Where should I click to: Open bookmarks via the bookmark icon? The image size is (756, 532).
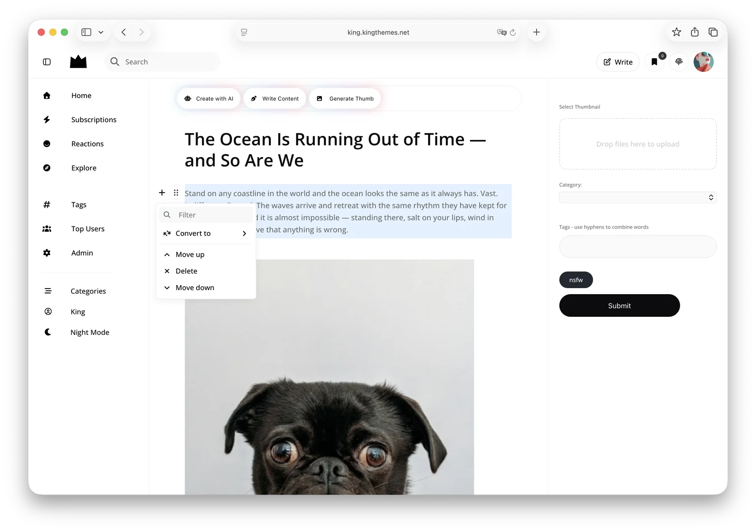(x=654, y=62)
